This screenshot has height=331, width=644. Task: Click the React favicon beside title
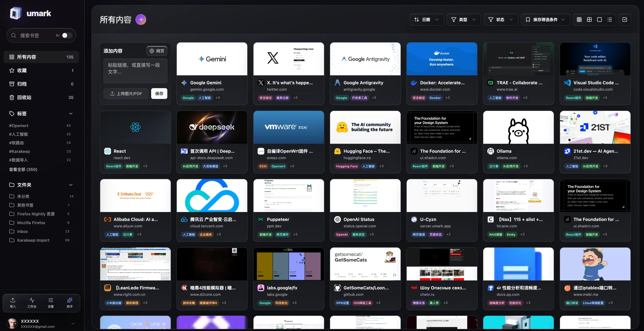pyautogui.click(x=108, y=151)
